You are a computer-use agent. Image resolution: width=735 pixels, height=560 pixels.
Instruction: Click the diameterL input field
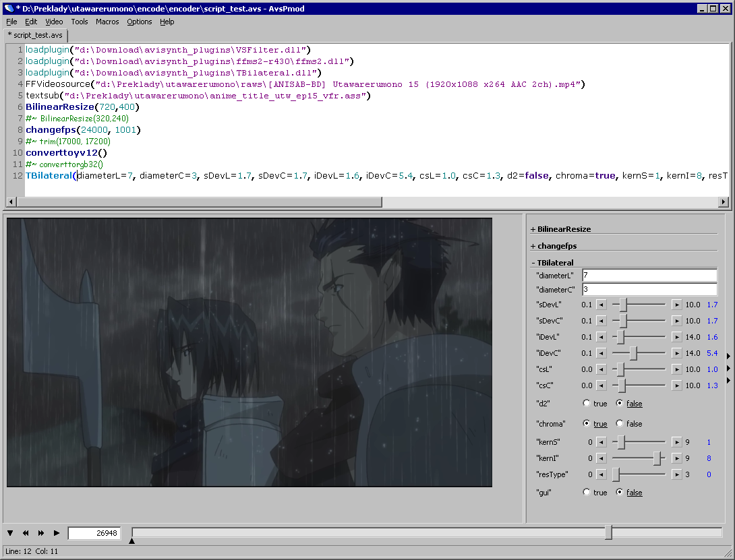(x=649, y=276)
